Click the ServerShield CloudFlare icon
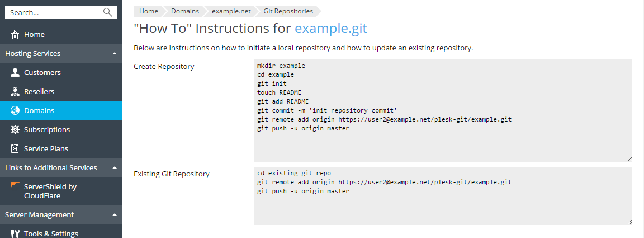Image resolution: width=644 pixels, height=238 pixels. [15, 186]
